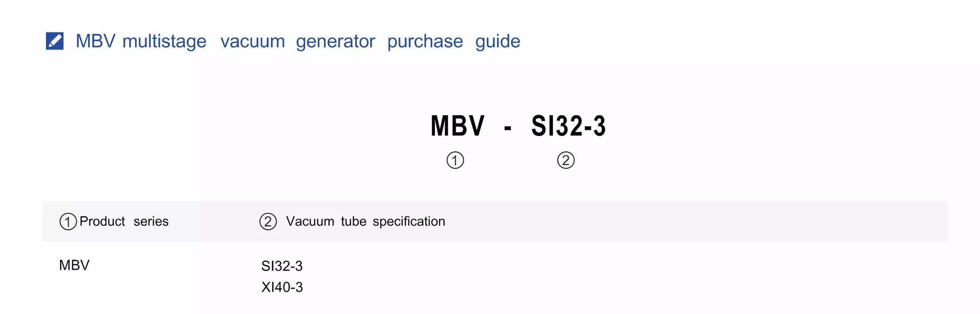Screen dimensions: 980x314
Task: Click the word "vacuum" in the blue title
Action: [x=253, y=41]
